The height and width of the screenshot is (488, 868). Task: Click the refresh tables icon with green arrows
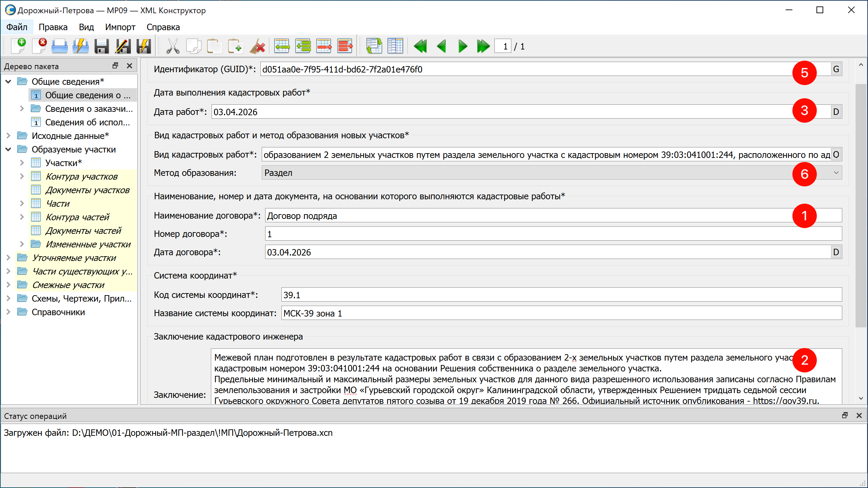coord(374,46)
